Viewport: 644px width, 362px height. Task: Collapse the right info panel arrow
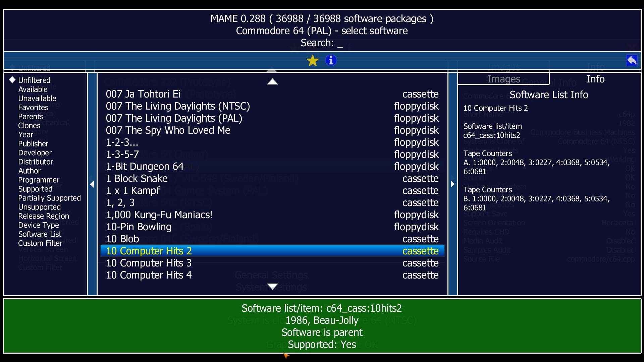click(x=453, y=184)
